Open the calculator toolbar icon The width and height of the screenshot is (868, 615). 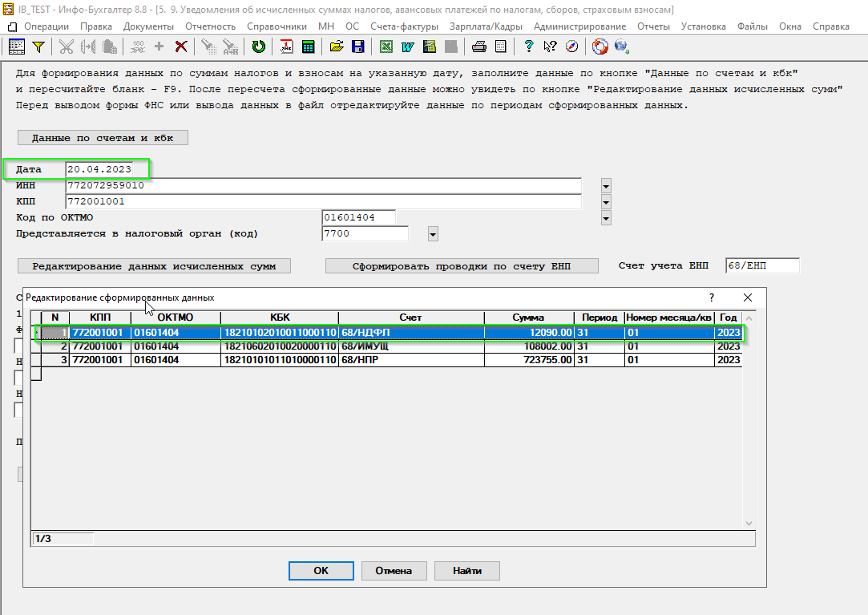[x=309, y=47]
